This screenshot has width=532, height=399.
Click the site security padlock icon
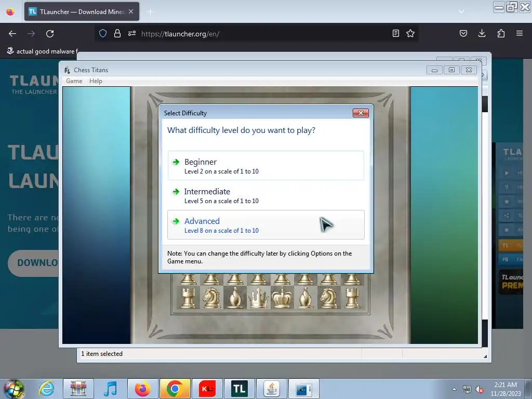point(117,33)
